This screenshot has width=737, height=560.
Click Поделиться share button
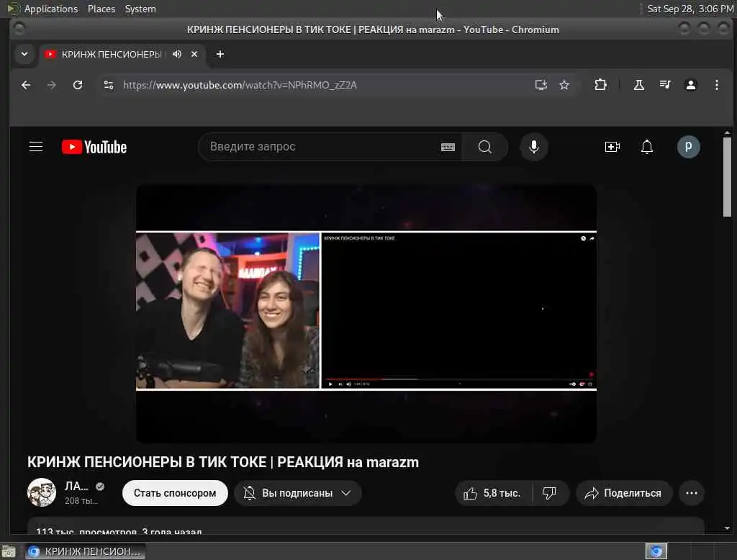624,493
